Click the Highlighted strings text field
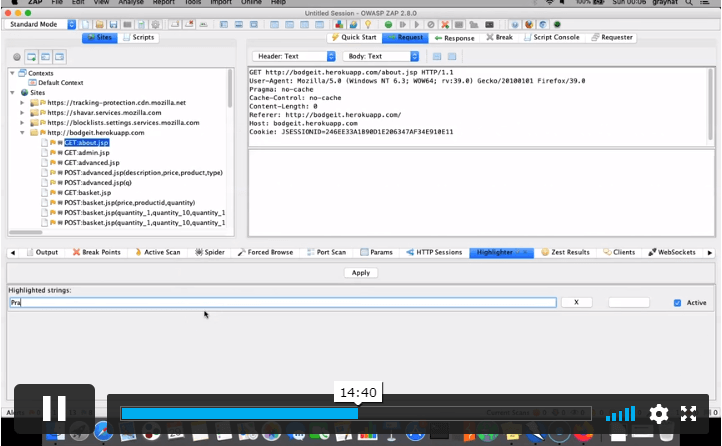The height and width of the screenshot is (446, 722). click(x=283, y=302)
